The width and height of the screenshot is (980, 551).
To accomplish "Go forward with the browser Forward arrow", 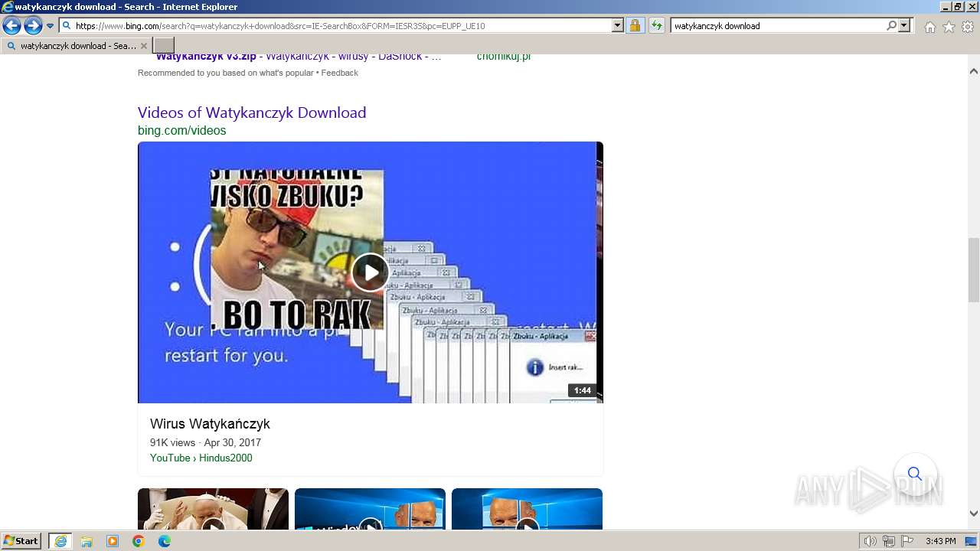I will click(33, 26).
